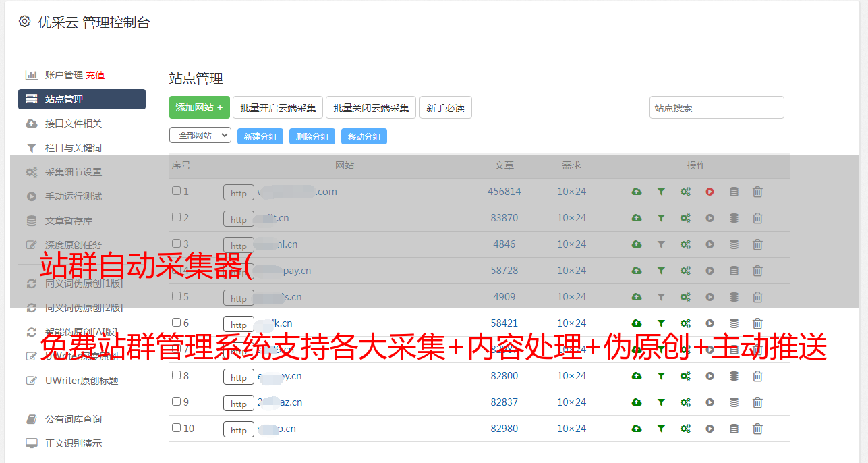Viewport: 868px width, 463px height.
Task: Click the 移动分组 button
Action: [x=364, y=136]
